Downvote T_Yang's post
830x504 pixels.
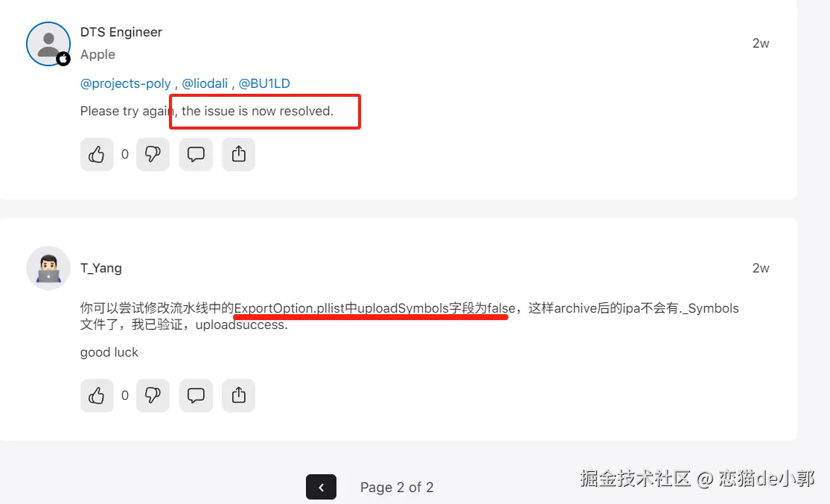[x=153, y=395]
